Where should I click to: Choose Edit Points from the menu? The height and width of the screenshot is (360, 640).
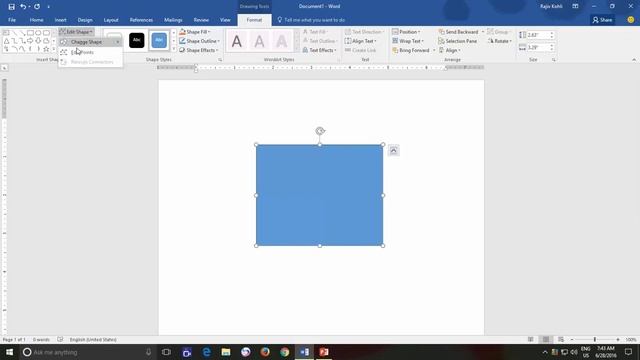pos(90,52)
